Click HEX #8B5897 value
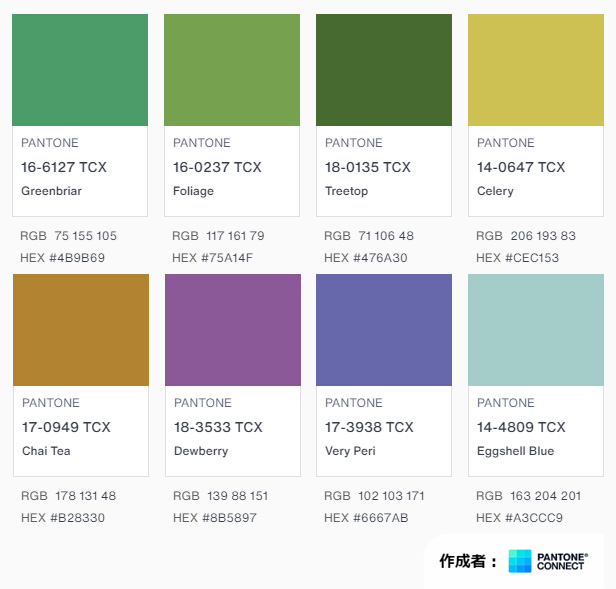This screenshot has width=616, height=589. [x=215, y=518]
